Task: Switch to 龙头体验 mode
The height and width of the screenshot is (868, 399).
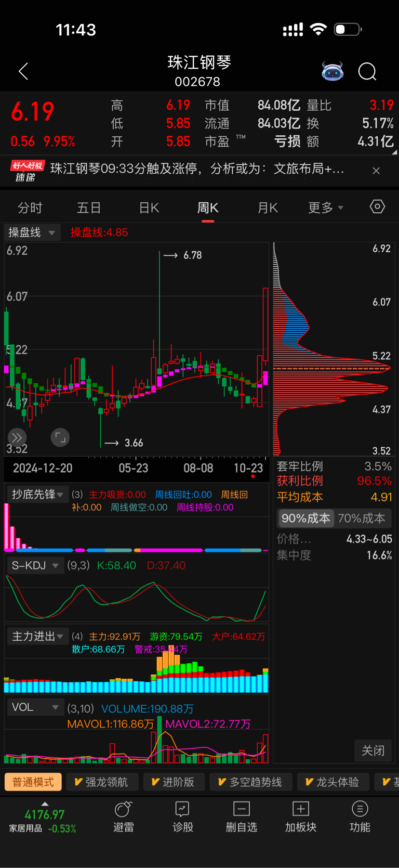Action: click(x=332, y=782)
